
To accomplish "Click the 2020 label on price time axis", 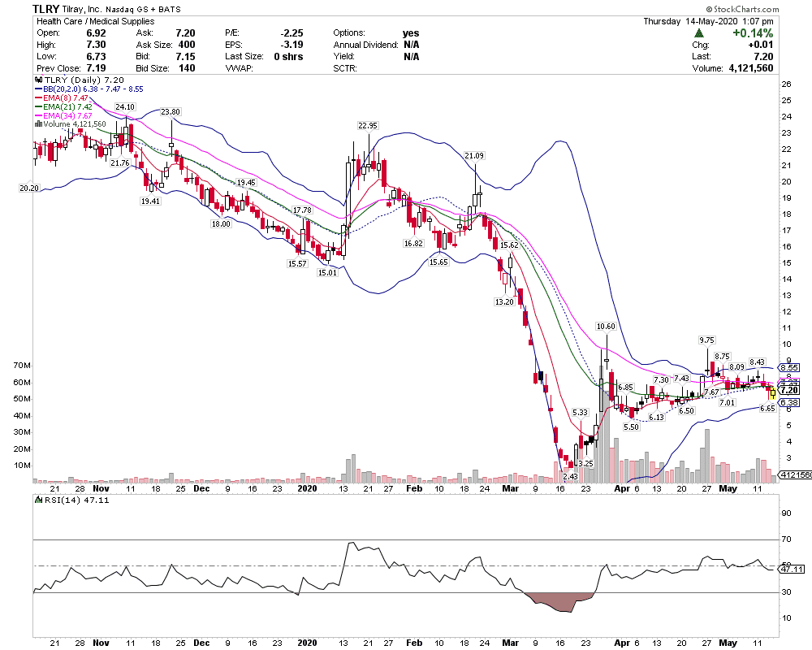I will pos(307,488).
